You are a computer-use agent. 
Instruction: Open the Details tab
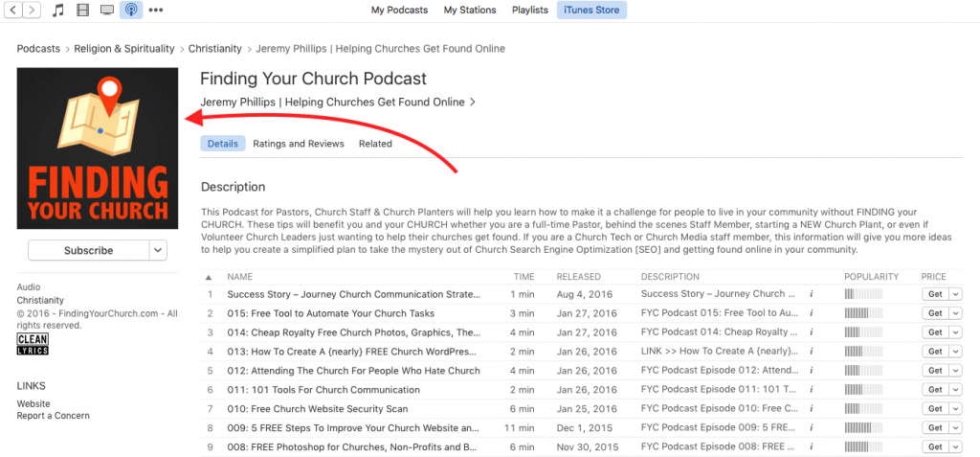coord(223,144)
